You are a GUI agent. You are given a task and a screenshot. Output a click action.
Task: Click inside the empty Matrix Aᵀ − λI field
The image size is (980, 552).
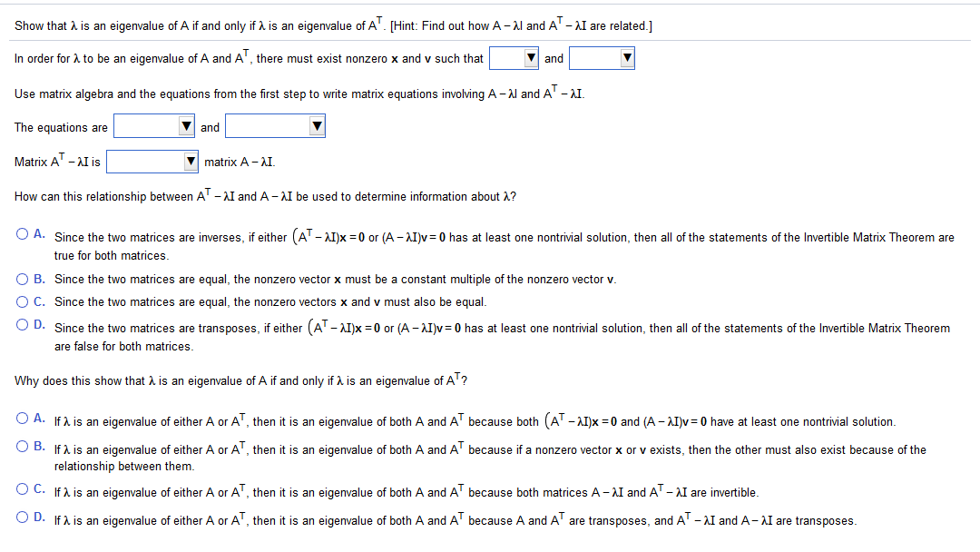coord(145,161)
